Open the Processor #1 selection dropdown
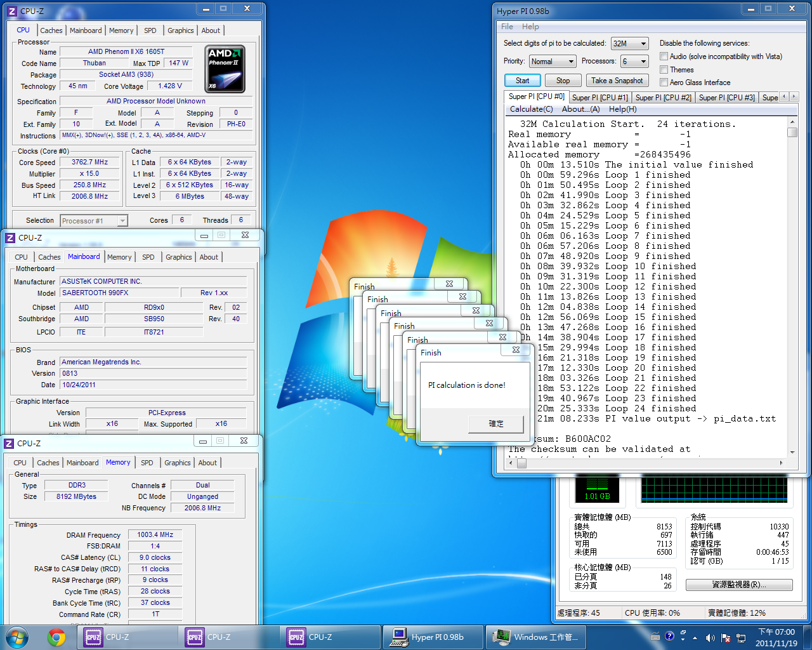812x650 pixels. click(94, 221)
